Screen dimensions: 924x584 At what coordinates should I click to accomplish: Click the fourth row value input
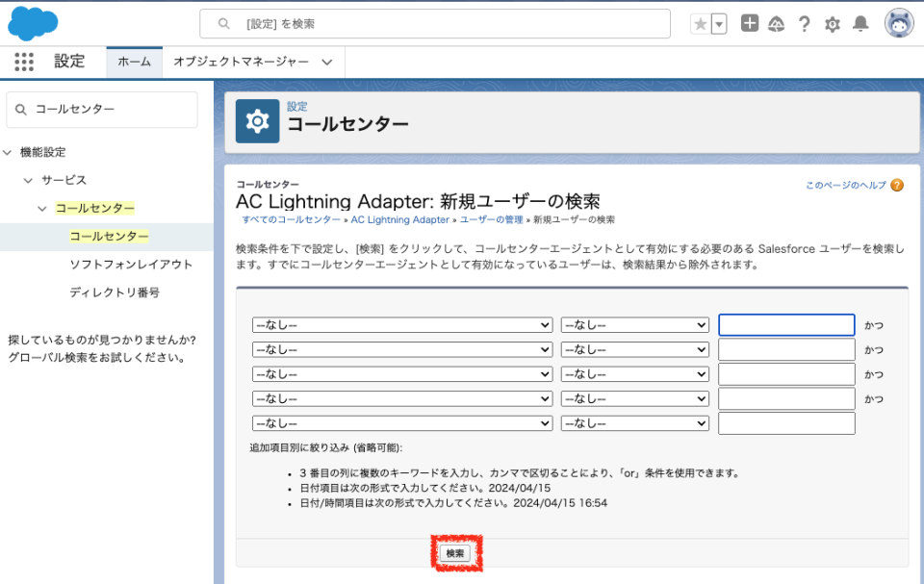point(786,399)
